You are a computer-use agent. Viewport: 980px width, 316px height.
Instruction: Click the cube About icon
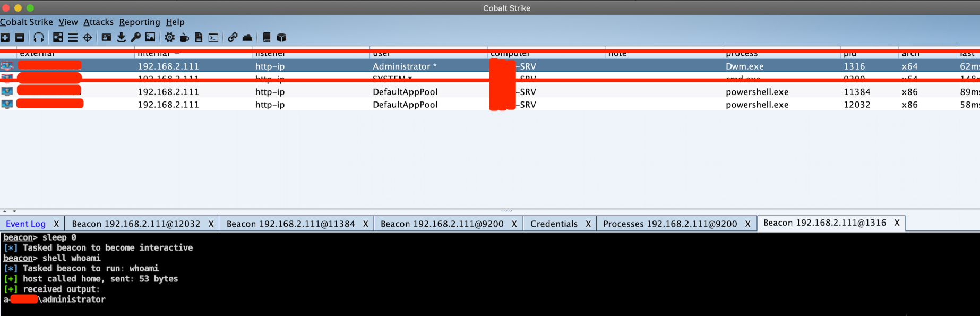point(281,37)
